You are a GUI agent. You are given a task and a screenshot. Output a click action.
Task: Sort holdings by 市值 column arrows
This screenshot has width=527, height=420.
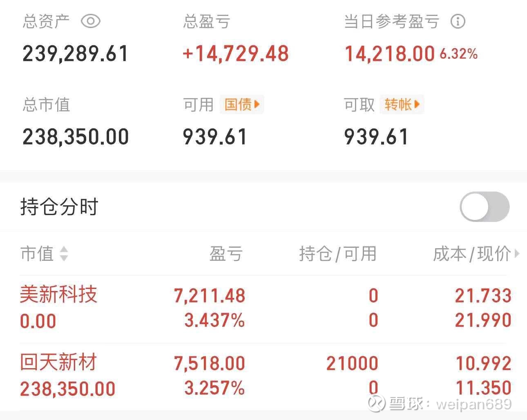coord(64,253)
